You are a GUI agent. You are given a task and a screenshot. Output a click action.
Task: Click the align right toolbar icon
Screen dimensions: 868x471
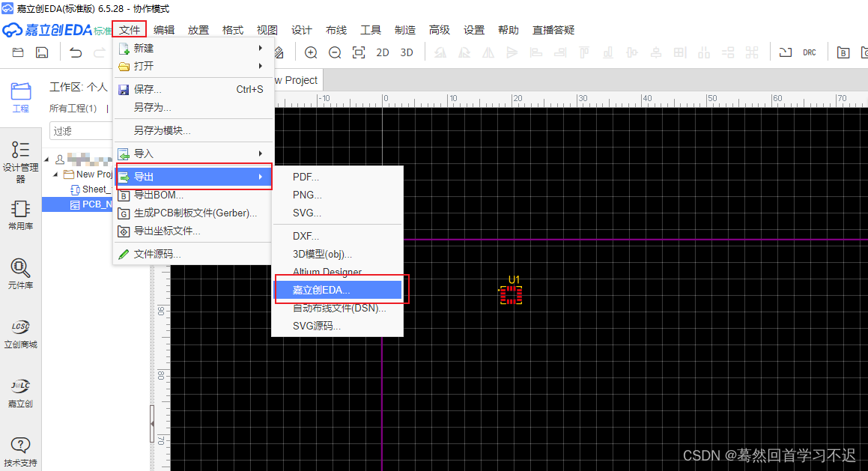(560, 52)
